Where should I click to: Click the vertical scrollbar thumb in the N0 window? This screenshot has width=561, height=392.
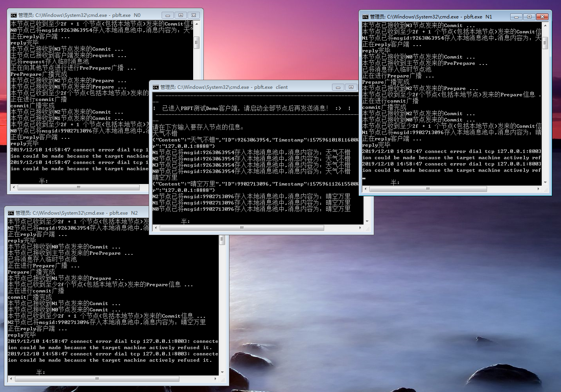tap(197, 42)
